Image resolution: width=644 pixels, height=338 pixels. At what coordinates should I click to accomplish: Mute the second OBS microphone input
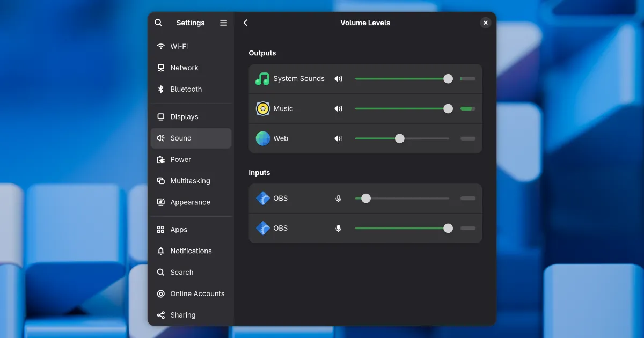coord(338,229)
